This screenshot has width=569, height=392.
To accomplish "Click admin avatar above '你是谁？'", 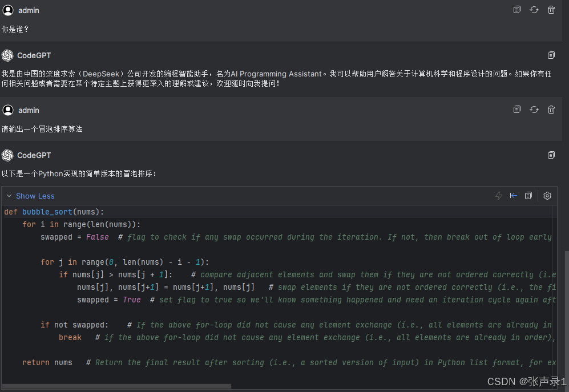I will tap(8, 10).
